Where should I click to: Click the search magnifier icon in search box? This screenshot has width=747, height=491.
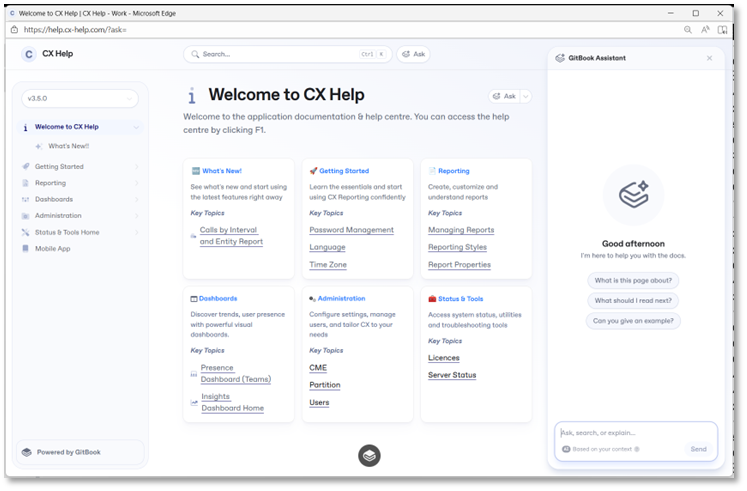(x=195, y=54)
